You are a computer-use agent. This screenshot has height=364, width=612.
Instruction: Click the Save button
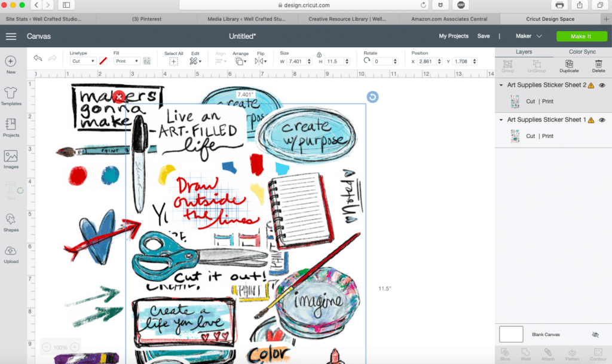(x=483, y=36)
